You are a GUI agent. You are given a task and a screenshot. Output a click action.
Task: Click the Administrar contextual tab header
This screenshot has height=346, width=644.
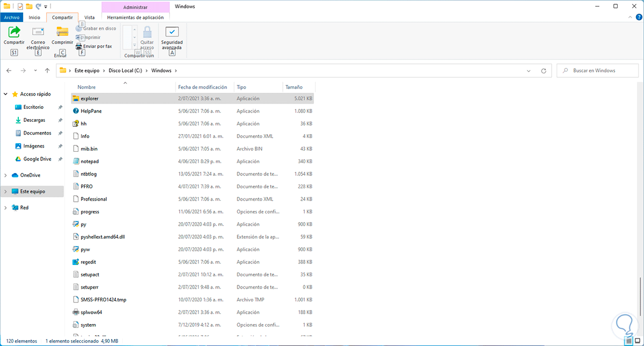(135, 7)
